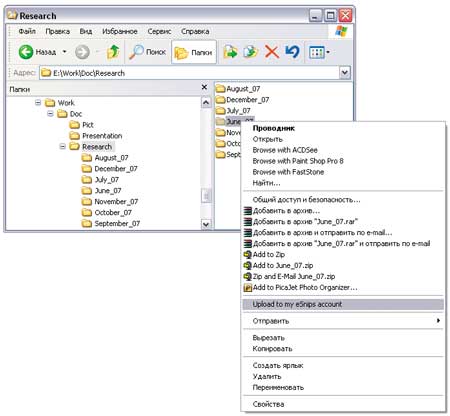The height and width of the screenshot is (416, 450).
Task: Click the Work folder in tree
Action: click(60, 103)
